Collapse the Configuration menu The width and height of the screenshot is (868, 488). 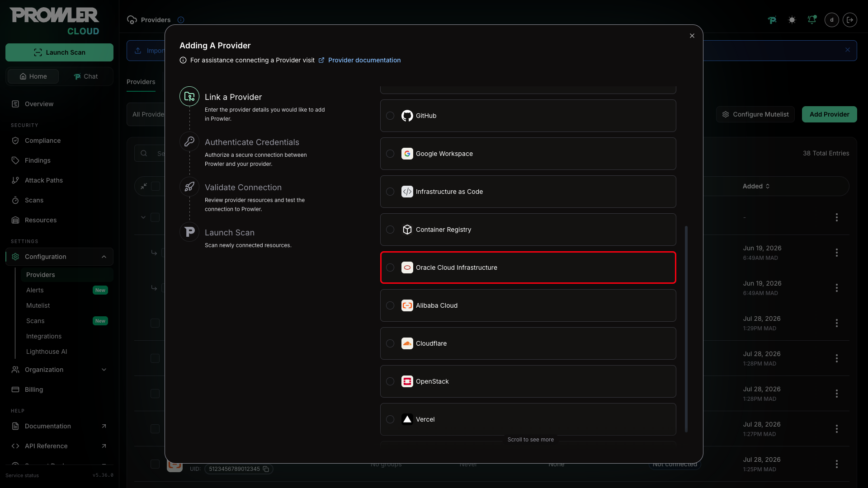click(59, 257)
